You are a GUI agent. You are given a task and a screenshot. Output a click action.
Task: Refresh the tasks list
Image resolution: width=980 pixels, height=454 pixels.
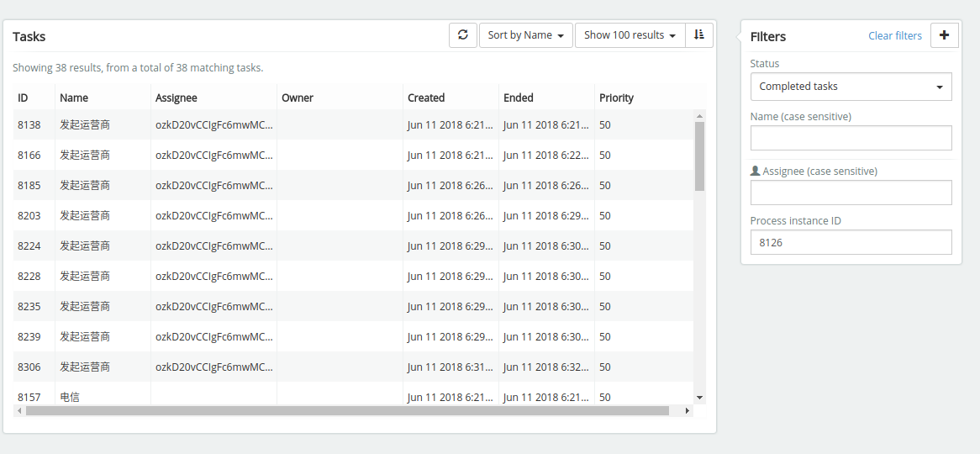click(x=463, y=35)
